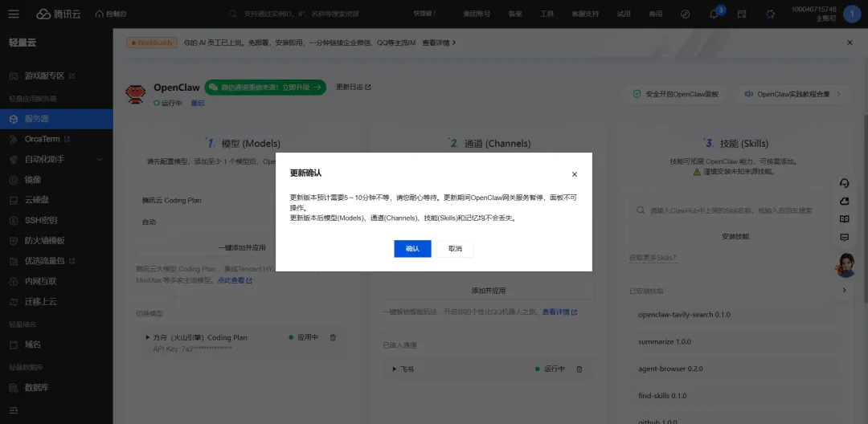
Task: Open 查看详情 in the WorkBuddy banner
Action: [x=439, y=43]
